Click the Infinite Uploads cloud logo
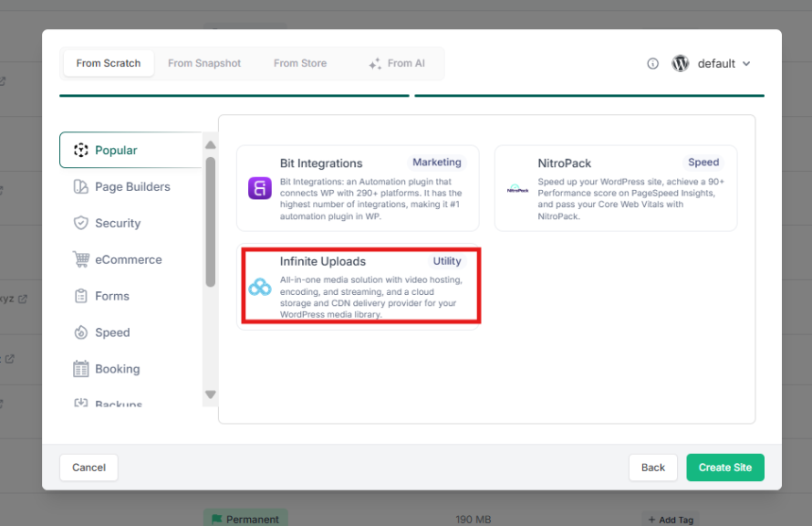Screen dimensions: 812x526 click(259, 287)
